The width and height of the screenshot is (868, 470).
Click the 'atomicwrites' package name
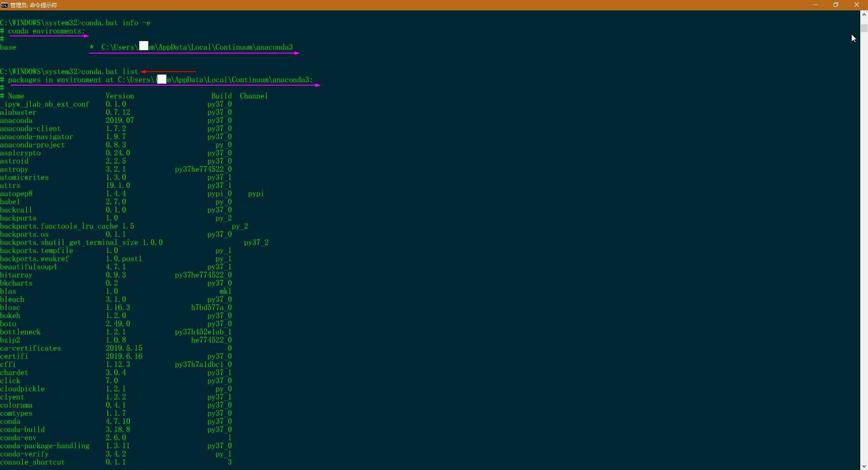coord(24,177)
